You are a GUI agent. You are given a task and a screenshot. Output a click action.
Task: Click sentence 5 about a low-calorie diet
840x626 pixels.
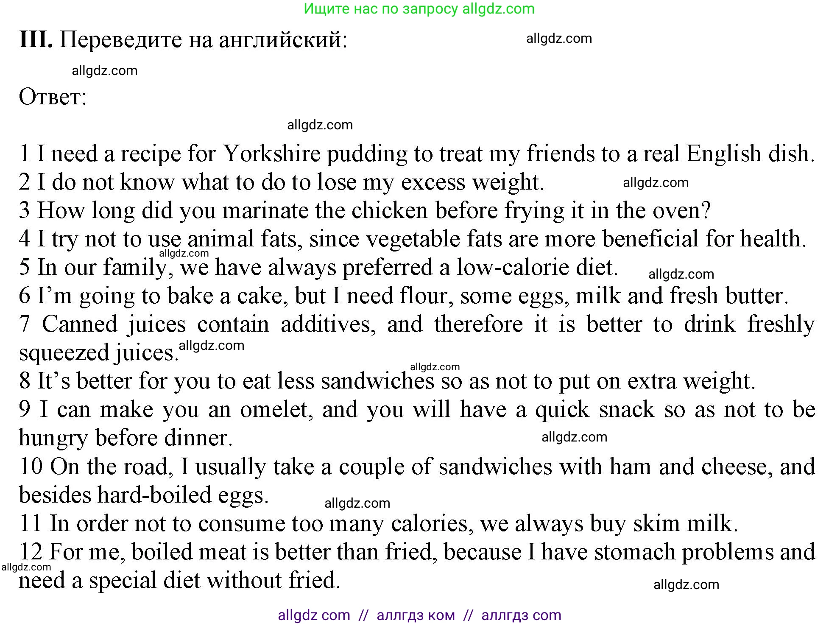[318, 268]
